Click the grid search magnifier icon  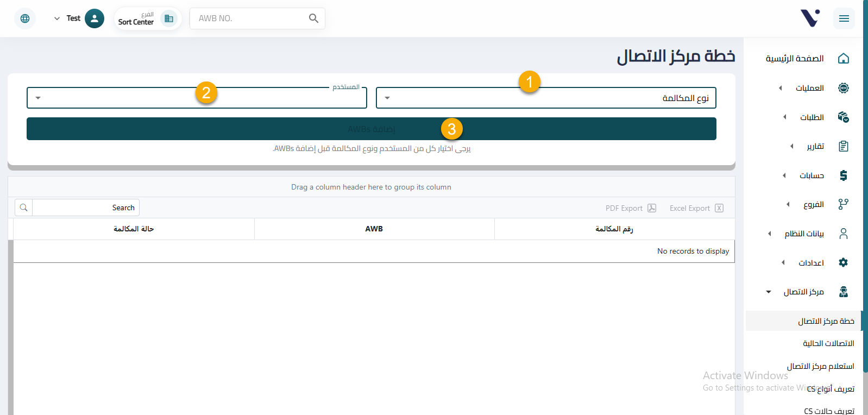(x=24, y=207)
